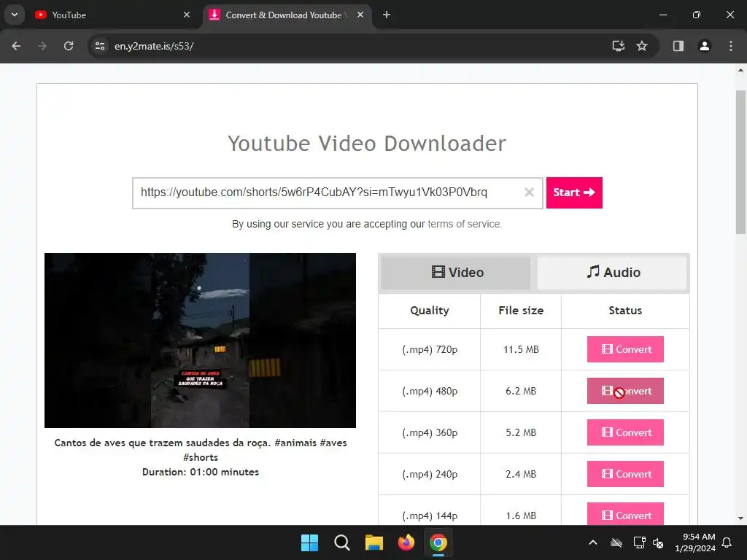This screenshot has width=747, height=560.
Task: Reload the y2mate page
Action: click(69, 46)
